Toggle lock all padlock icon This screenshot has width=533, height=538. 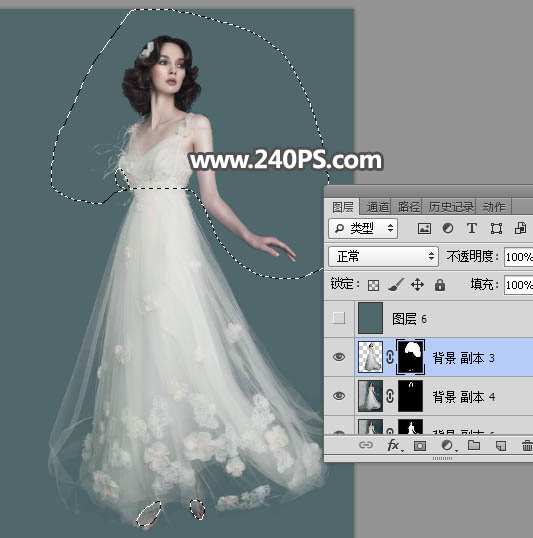click(440, 285)
